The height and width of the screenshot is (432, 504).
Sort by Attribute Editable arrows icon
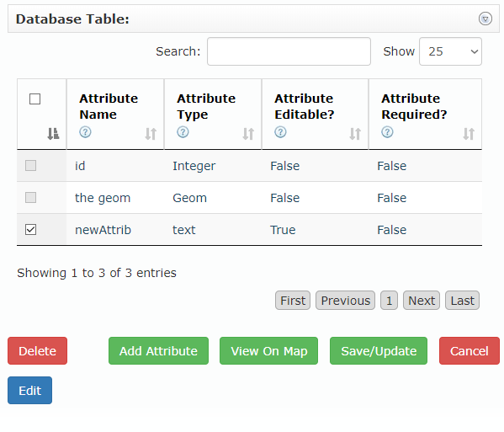[x=355, y=134]
